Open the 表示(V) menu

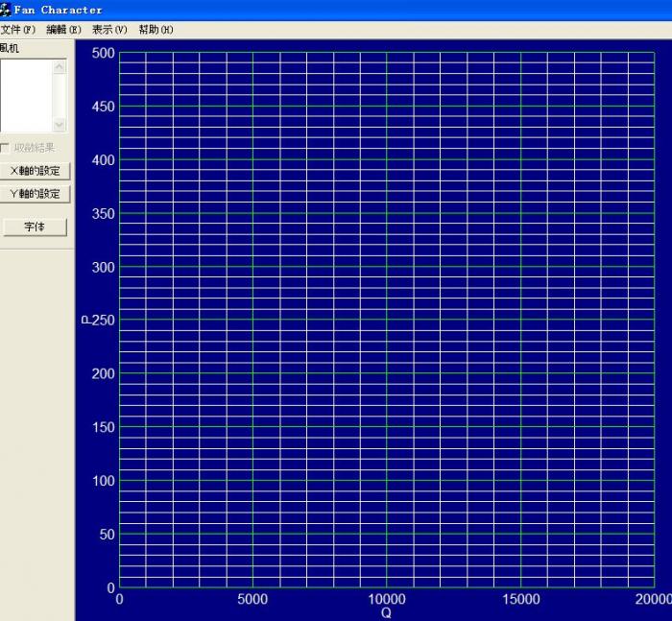[x=109, y=30]
